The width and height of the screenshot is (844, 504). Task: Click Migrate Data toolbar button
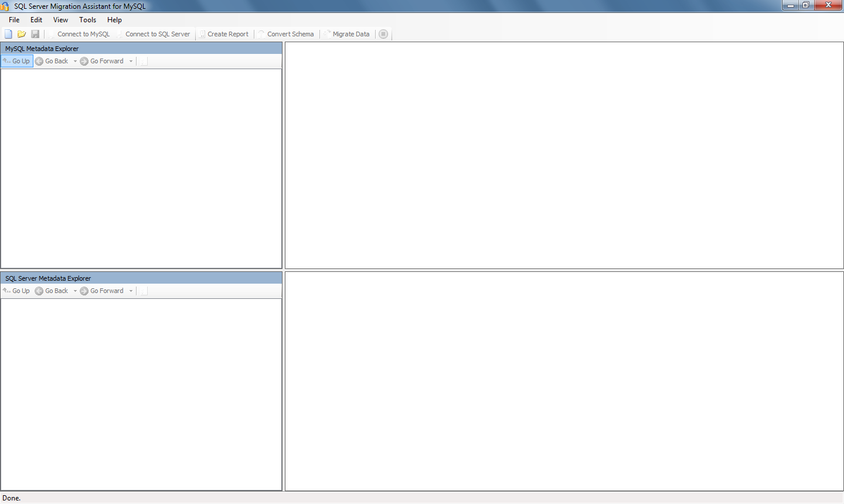[347, 34]
